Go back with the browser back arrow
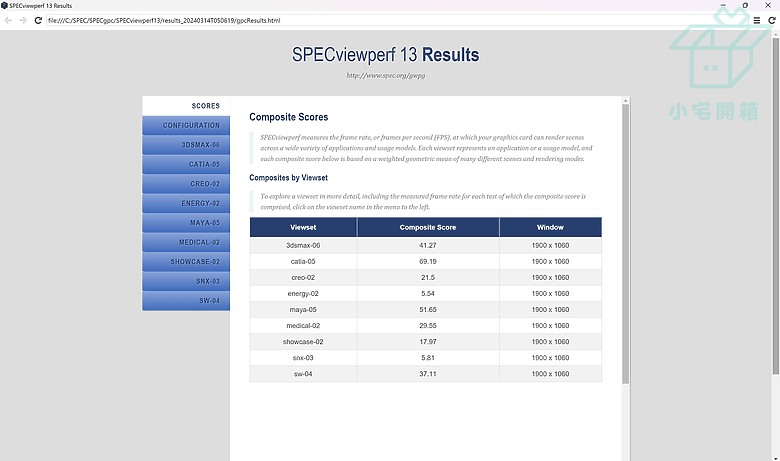Image resolution: width=780 pixels, height=461 pixels. [x=8, y=20]
